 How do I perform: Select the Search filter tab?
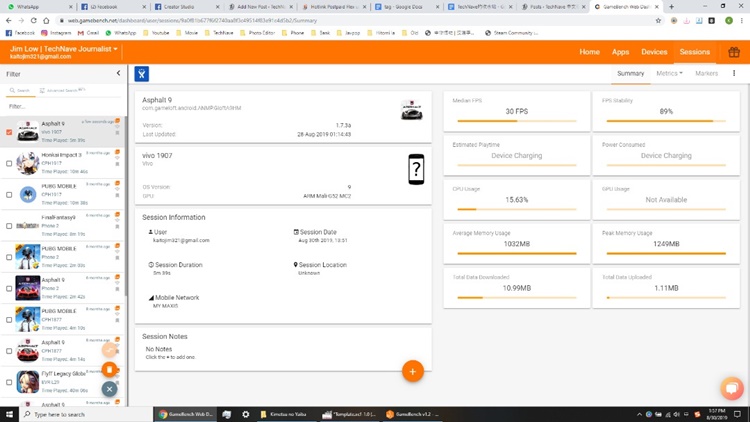tap(20, 90)
